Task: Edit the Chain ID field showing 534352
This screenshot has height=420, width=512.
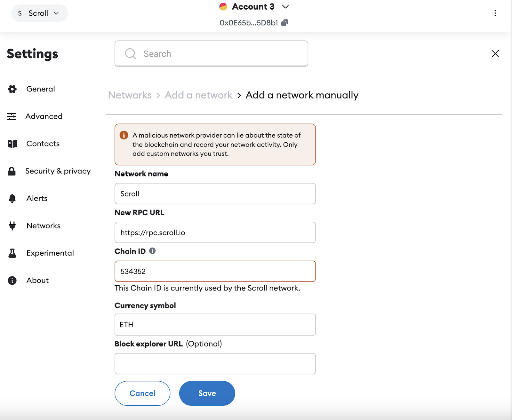Action: (215, 271)
